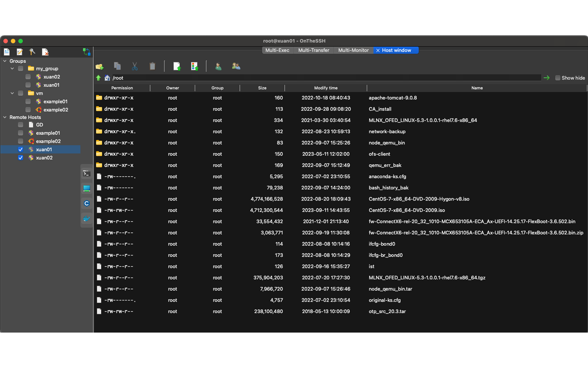The height and width of the screenshot is (368, 588).
Task: Click the remote desktop monitor icon
Action: pos(86,188)
